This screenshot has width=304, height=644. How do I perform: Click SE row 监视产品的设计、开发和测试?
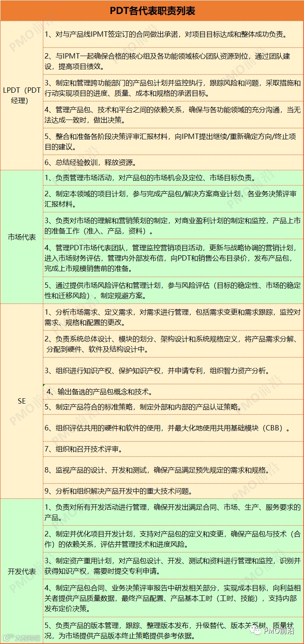(173, 470)
